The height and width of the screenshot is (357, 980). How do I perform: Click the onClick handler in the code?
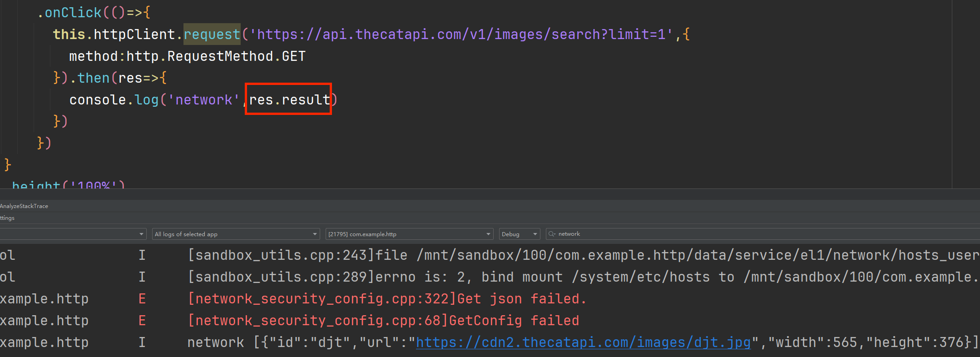[x=73, y=13]
